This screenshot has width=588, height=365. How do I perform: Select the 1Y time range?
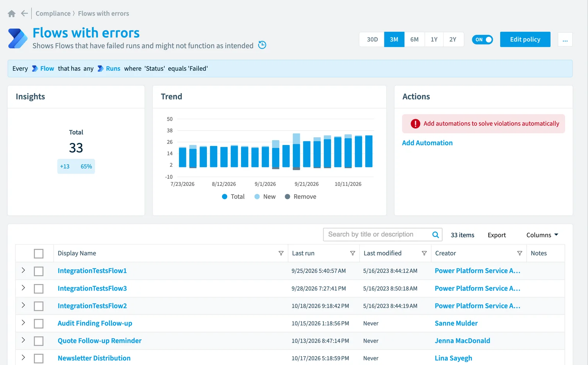(434, 39)
